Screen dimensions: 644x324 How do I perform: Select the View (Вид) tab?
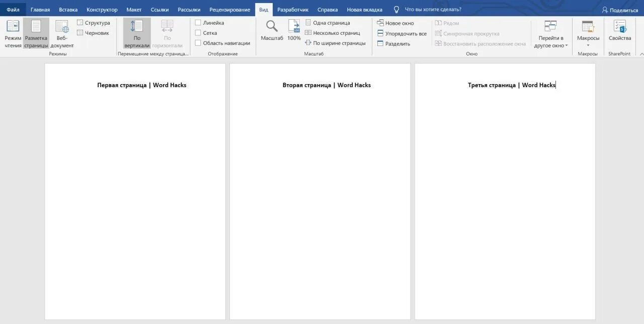click(264, 10)
